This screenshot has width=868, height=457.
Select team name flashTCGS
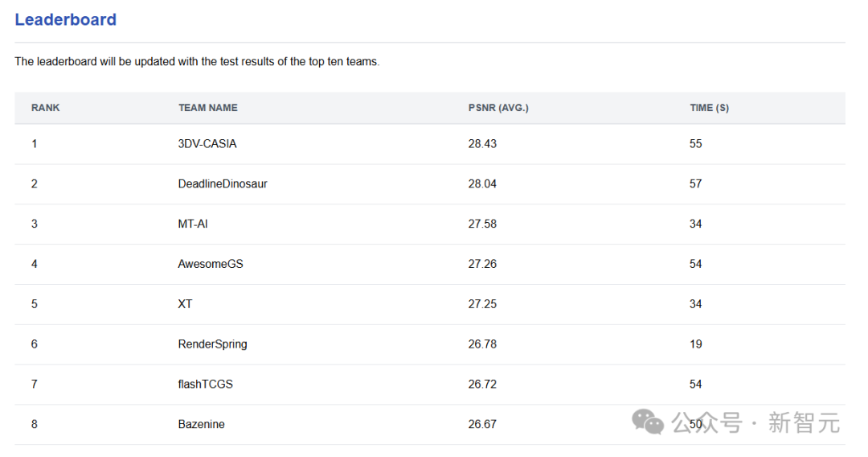coord(206,385)
